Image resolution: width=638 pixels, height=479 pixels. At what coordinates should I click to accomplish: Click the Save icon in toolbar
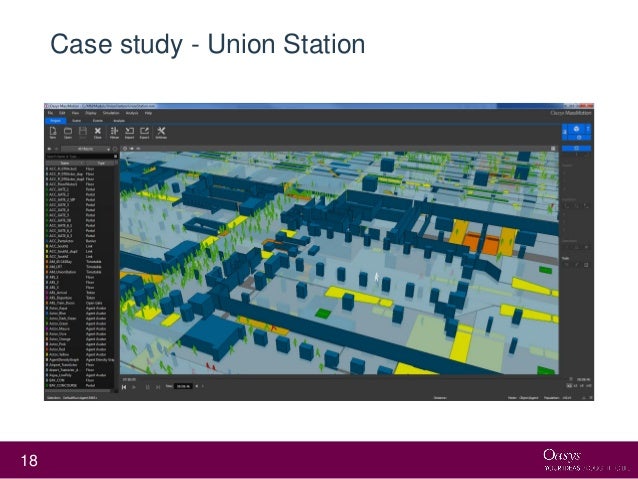click(x=83, y=133)
